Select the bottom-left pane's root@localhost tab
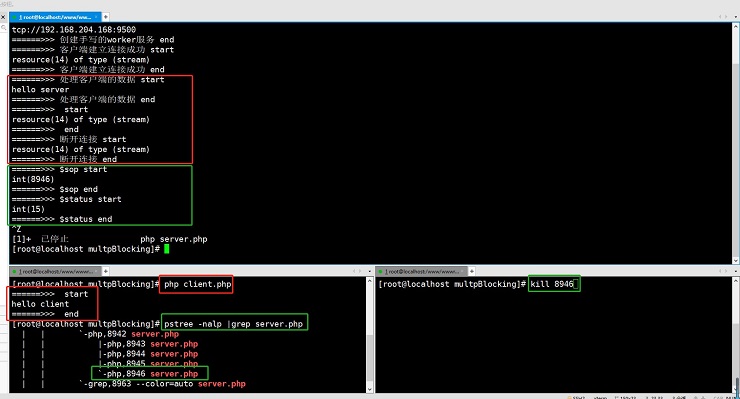This screenshot has height=399, width=740. click(x=55, y=272)
